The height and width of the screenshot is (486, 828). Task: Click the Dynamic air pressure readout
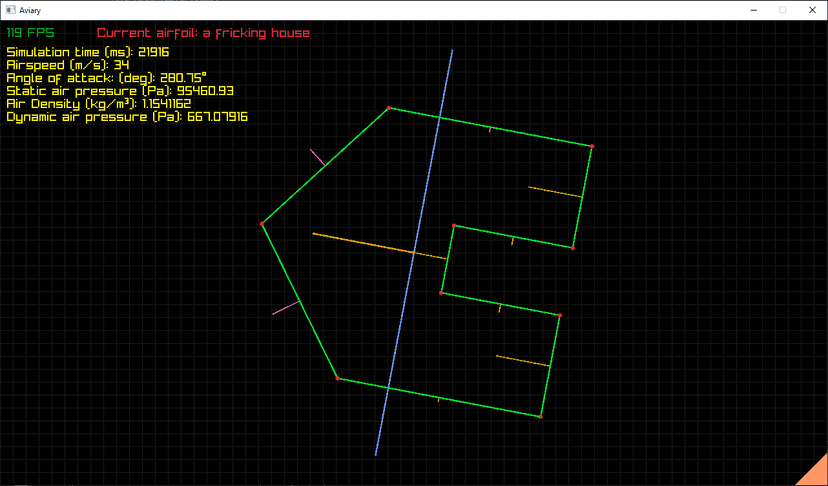click(127, 117)
